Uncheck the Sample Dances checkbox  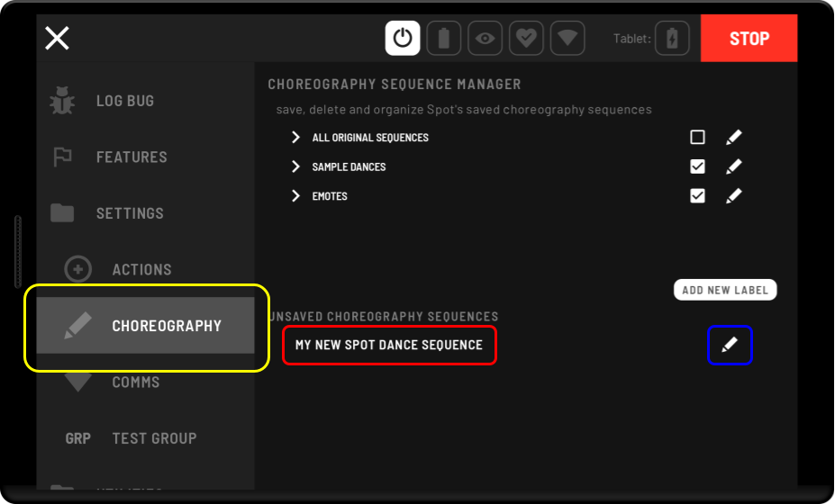click(x=697, y=166)
